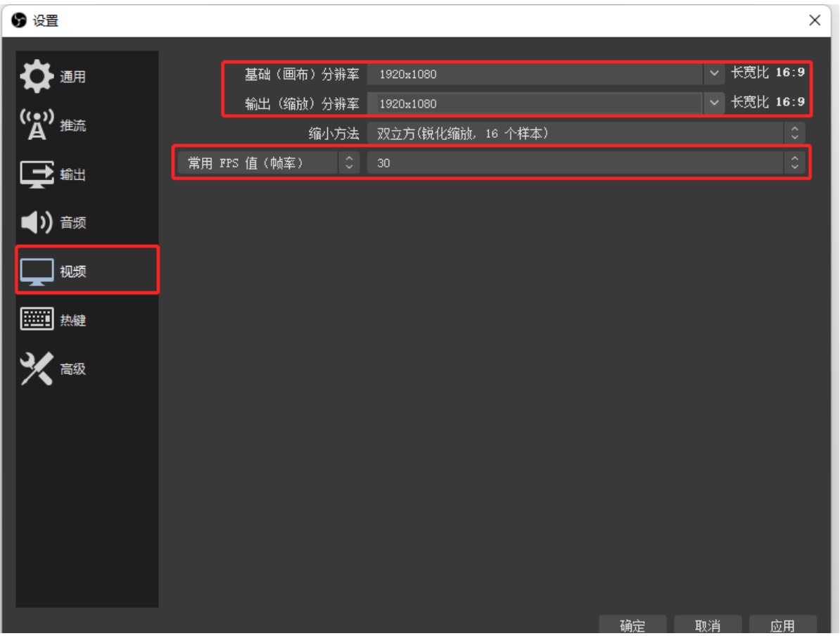This screenshot has width=840, height=643.
Task: Open the FPS value 30 selector arrows
Action: tap(794, 163)
